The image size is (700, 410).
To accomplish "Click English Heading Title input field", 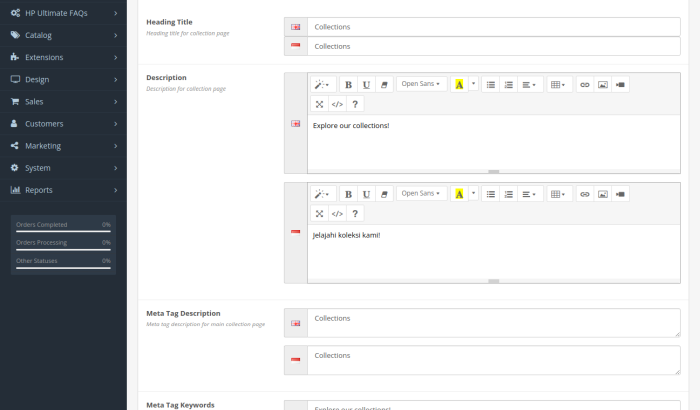I will pyautogui.click(x=494, y=27).
